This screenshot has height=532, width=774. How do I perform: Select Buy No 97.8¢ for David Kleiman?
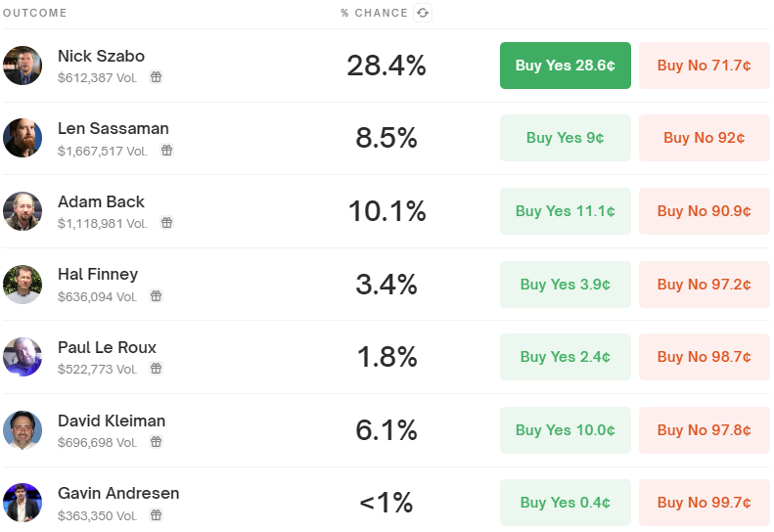click(704, 430)
